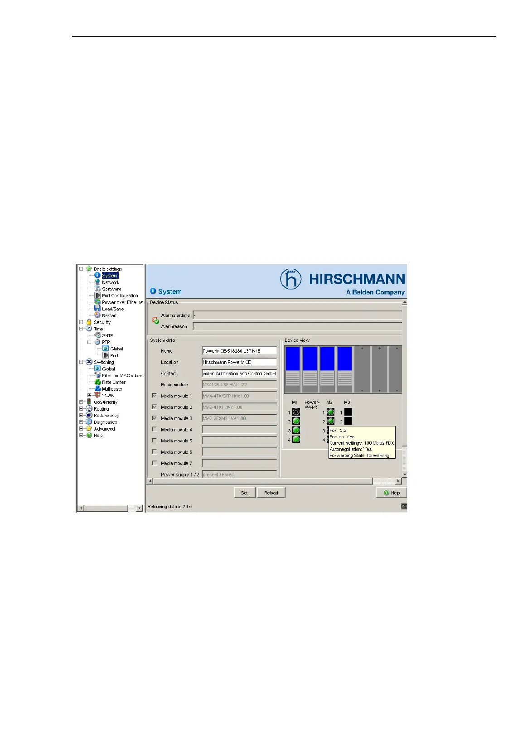The image size is (532, 756).
Task: Expand the QoS/Priority tree node
Action: point(81,402)
